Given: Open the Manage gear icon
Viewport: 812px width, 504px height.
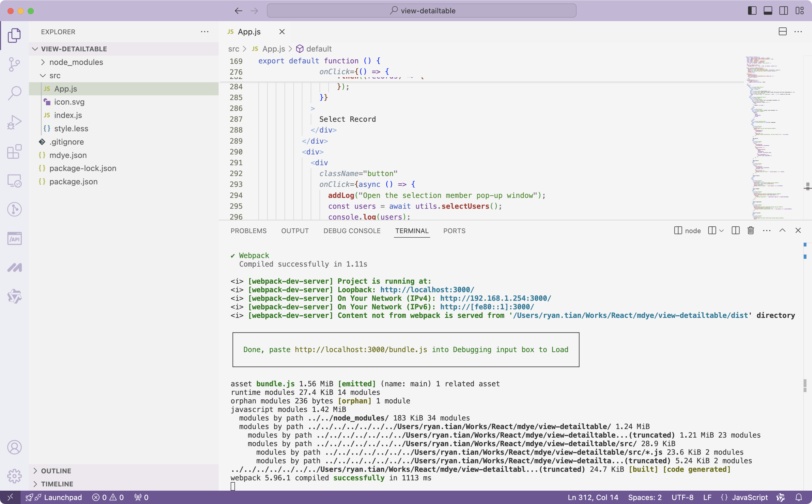Looking at the screenshot, I should pos(14,476).
